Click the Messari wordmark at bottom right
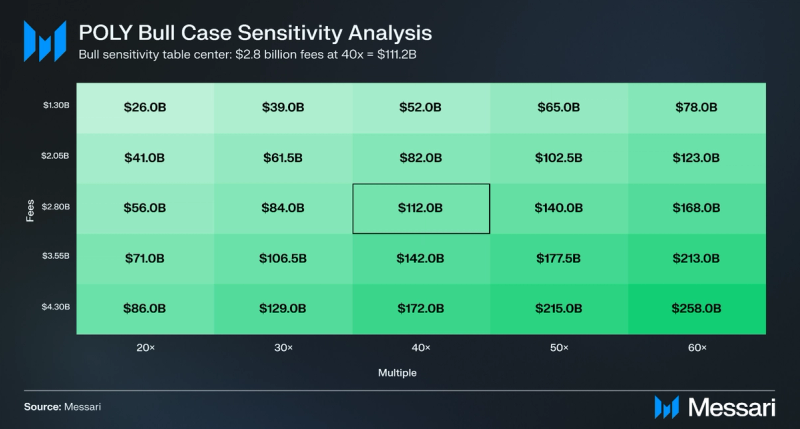Image resolution: width=800 pixels, height=429 pixels. pos(732,407)
